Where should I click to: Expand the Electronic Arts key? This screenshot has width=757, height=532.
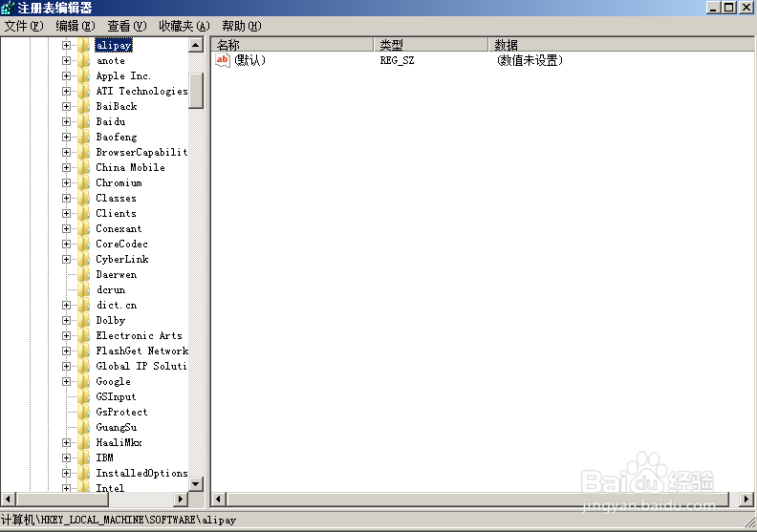coord(66,335)
